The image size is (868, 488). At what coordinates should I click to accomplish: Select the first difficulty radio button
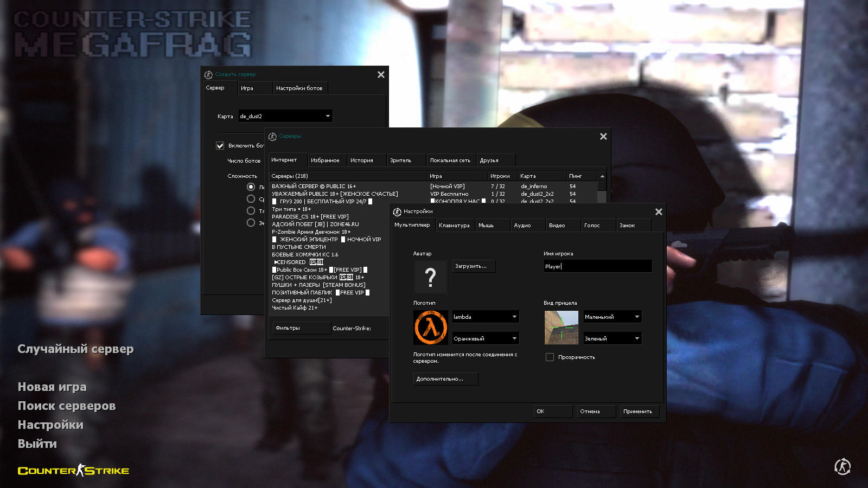251,187
